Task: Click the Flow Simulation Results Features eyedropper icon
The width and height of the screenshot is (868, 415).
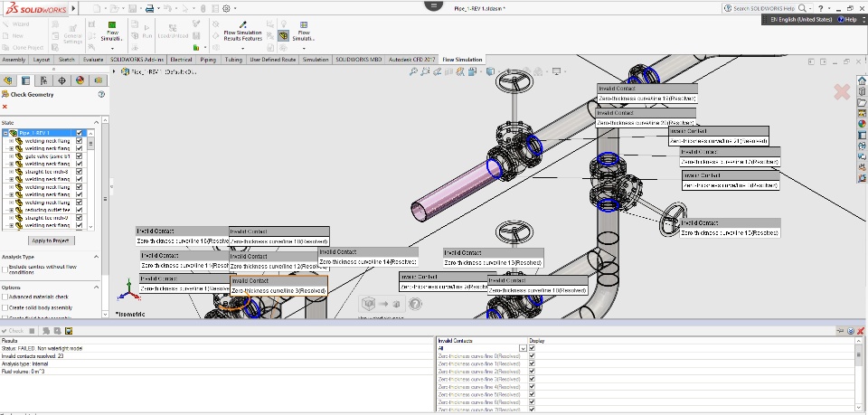Action: tap(242, 24)
